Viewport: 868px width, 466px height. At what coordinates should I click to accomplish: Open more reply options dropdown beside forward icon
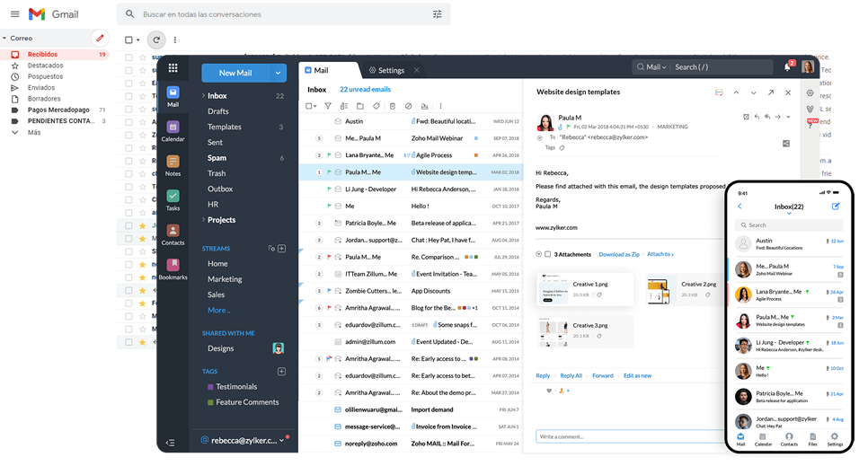click(788, 118)
